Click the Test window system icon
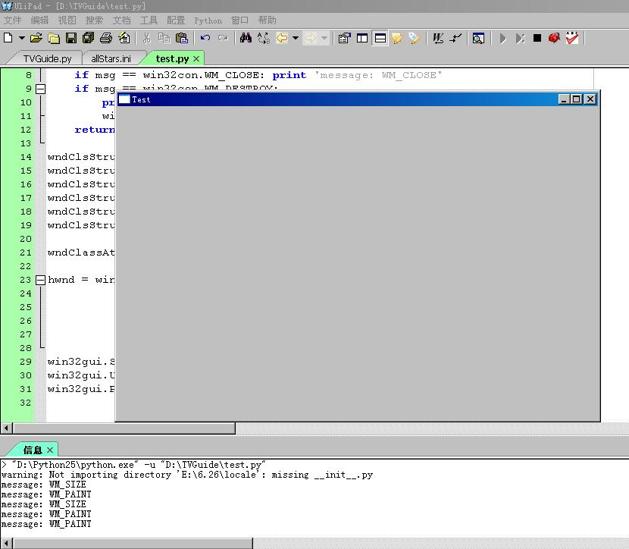 coord(124,99)
